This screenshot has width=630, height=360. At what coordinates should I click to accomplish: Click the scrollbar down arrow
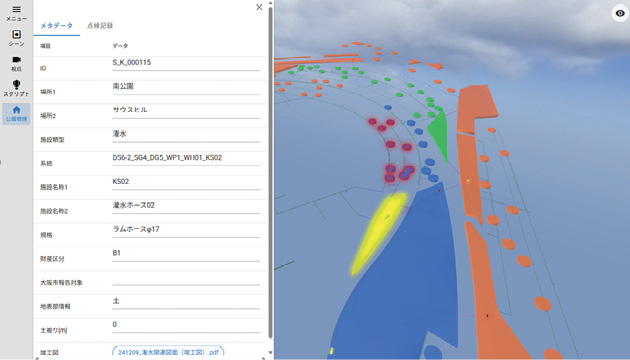tap(270, 353)
